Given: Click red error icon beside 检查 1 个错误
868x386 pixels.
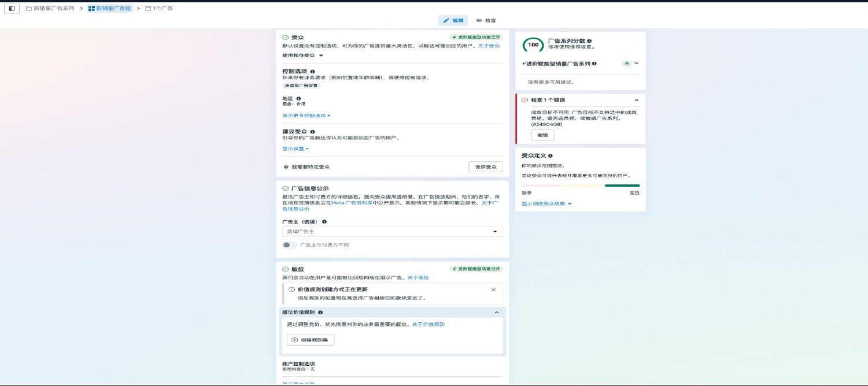Looking at the screenshot, I should pyautogui.click(x=525, y=100).
